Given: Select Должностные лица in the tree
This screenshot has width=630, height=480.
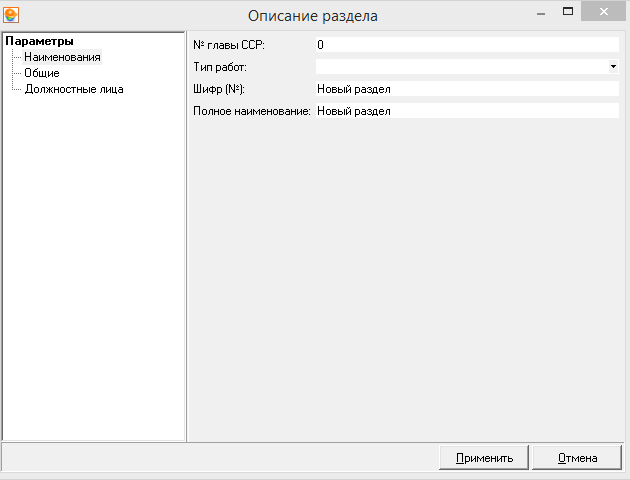Looking at the screenshot, I should [74, 89].
